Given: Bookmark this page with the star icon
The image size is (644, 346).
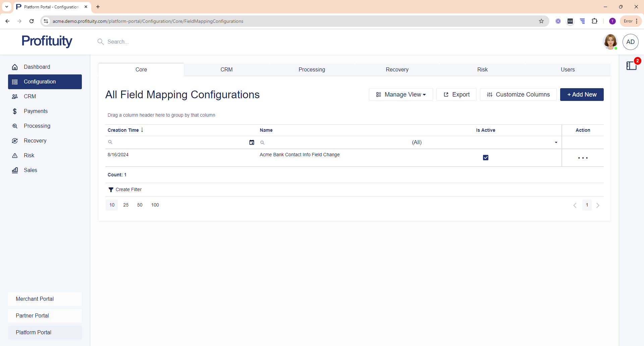Looking at the screenshot, I should point(541,21).
